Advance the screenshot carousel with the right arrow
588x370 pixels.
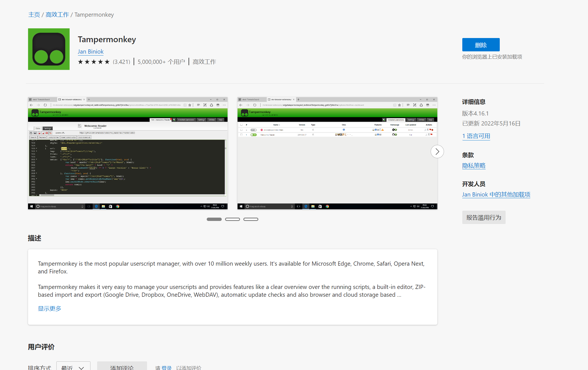pyautogui.click(x=437, y=152)
